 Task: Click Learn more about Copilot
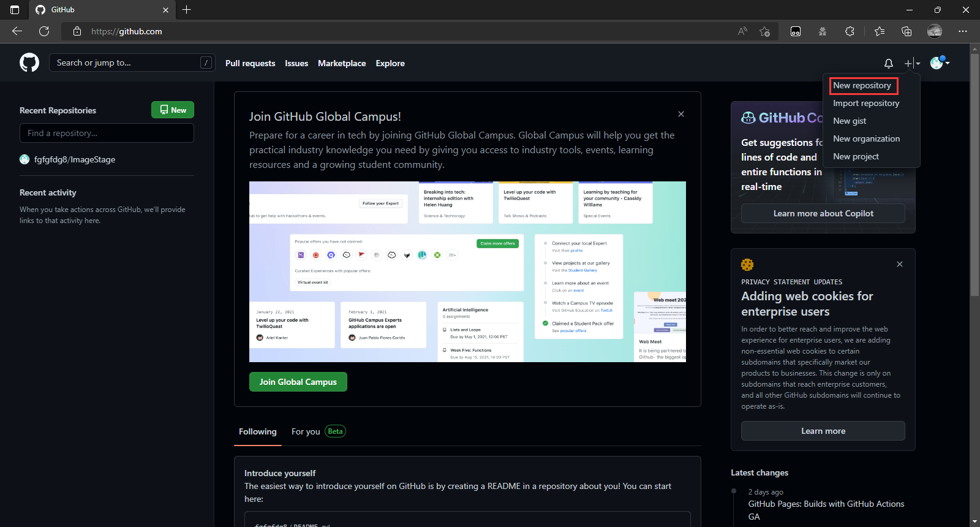point(823,213)
